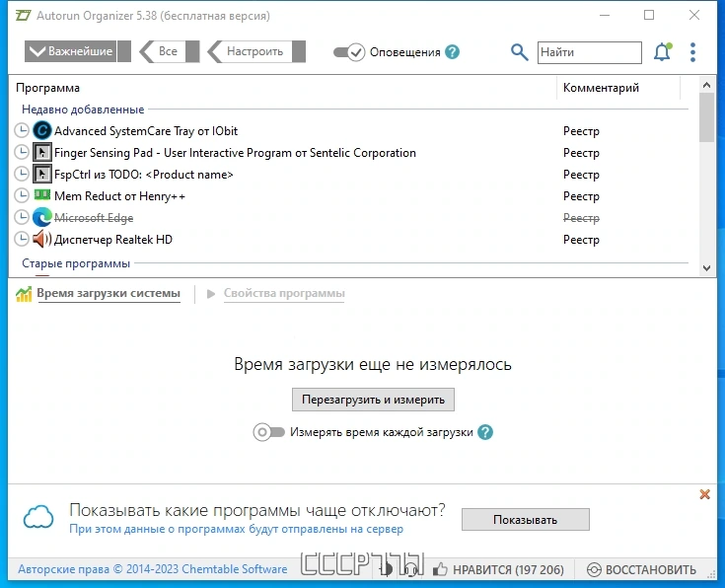Select the Настроить filter

pyautogui.click(x=256, y=51)
